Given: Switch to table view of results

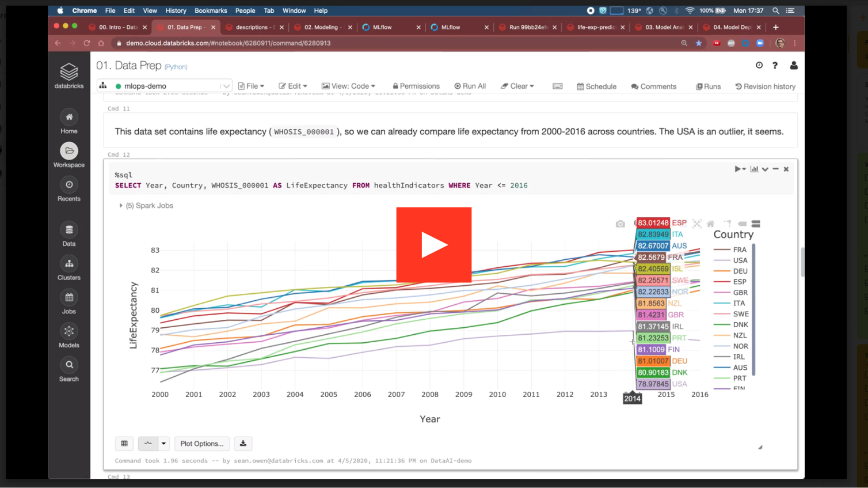Looking at the screenshot, I should (124, 444).
